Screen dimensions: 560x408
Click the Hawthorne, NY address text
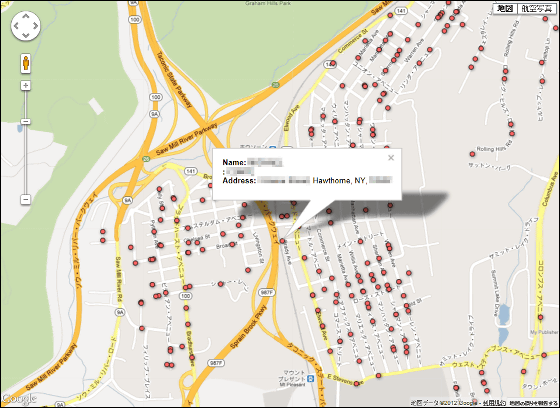coord(339,181)
